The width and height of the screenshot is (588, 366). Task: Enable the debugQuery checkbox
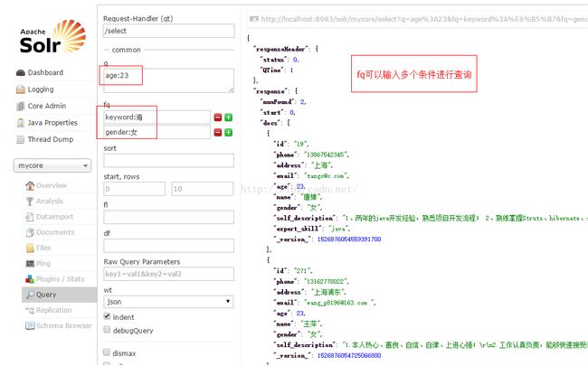[108, 331]
